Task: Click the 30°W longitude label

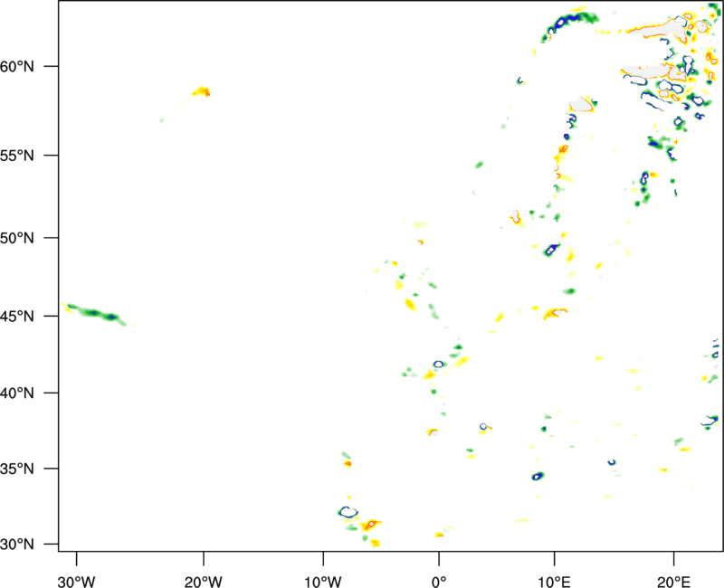Action: coord(77,582)
